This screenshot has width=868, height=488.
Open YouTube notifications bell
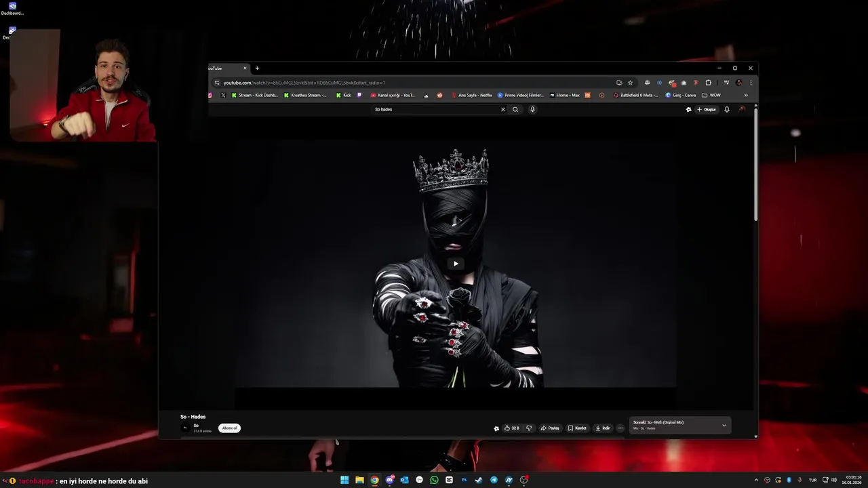point(727,109)
